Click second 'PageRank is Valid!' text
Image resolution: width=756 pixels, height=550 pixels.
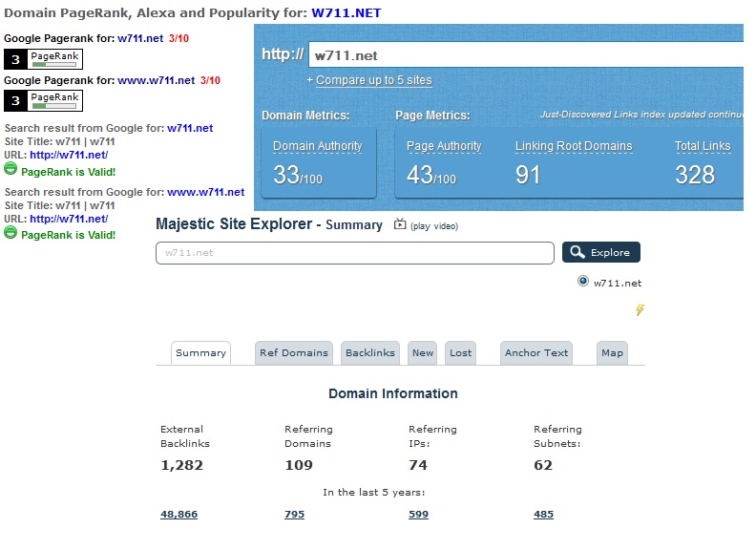[69, 235]
